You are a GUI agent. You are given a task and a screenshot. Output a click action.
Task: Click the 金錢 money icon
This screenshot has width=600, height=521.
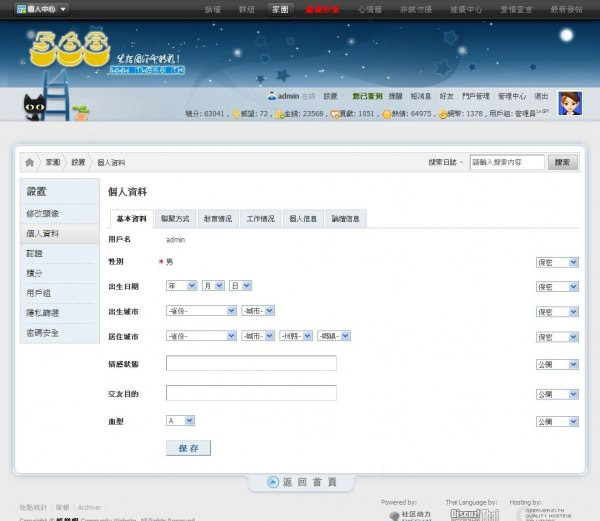click(279, 114)
